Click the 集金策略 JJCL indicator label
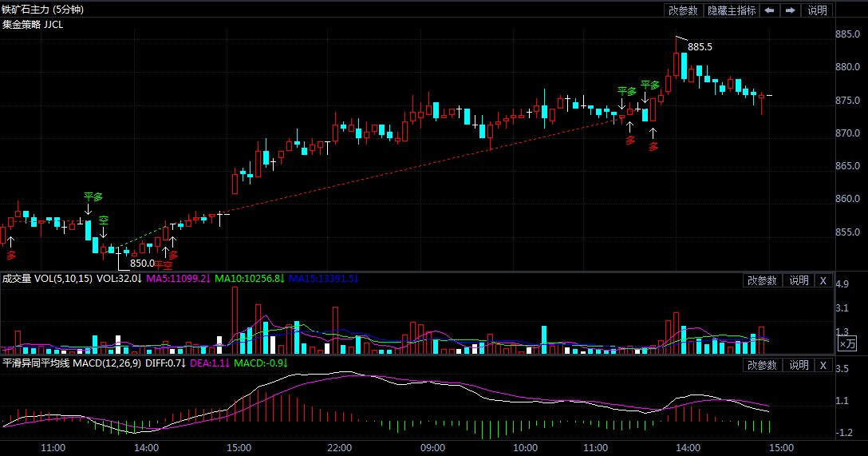 point(33,25)
